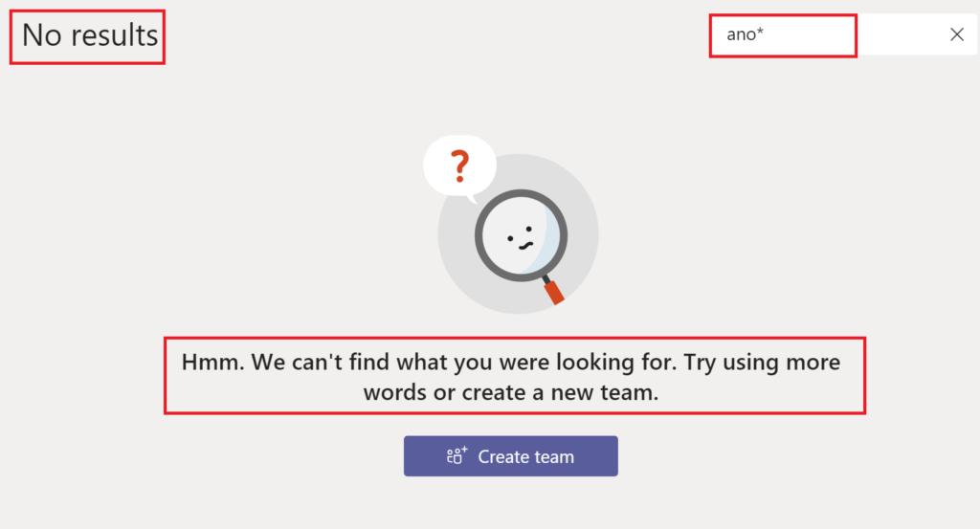The height and width of the screenshot is (529, 980).
Task: Clear the search with the X icon
Action: click(956, 34)
